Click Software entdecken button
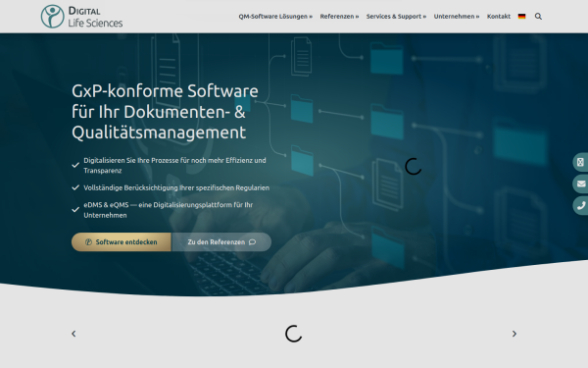Image resolution: width=588 pixels, height=368 pixels. 122,241
